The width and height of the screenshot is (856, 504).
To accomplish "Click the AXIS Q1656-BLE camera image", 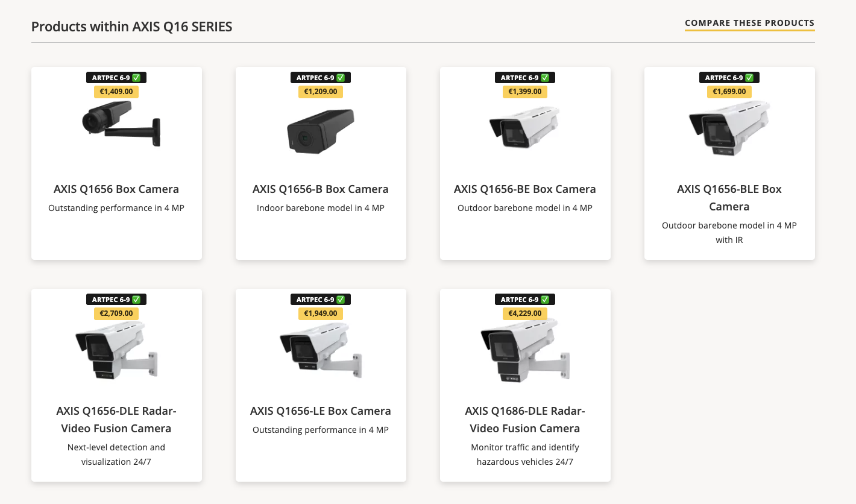I will pyautogui.click(x=729, y=128).
